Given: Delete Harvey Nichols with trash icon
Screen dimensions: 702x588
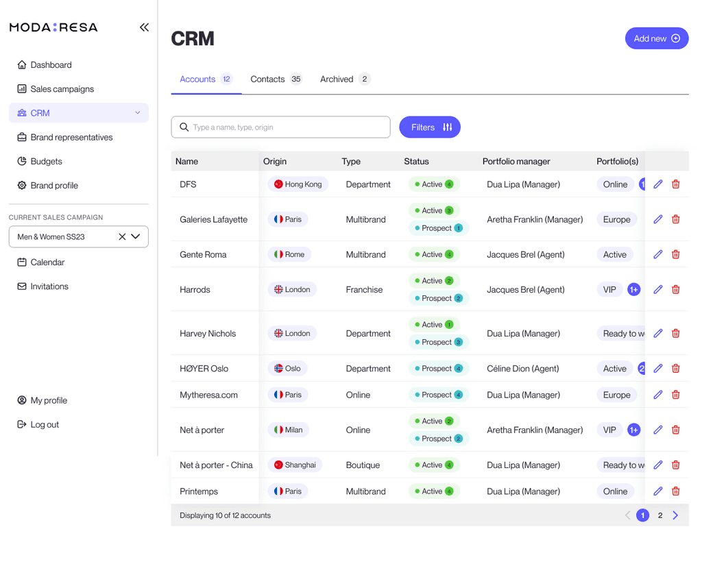Looking at the screenshot, I should pos(675,333).
